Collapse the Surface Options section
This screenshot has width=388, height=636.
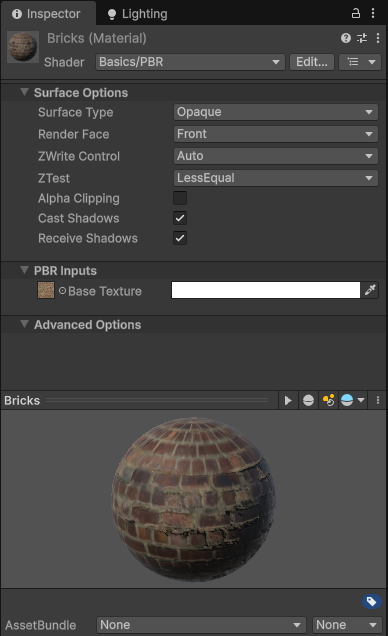(x=24, y=92)
